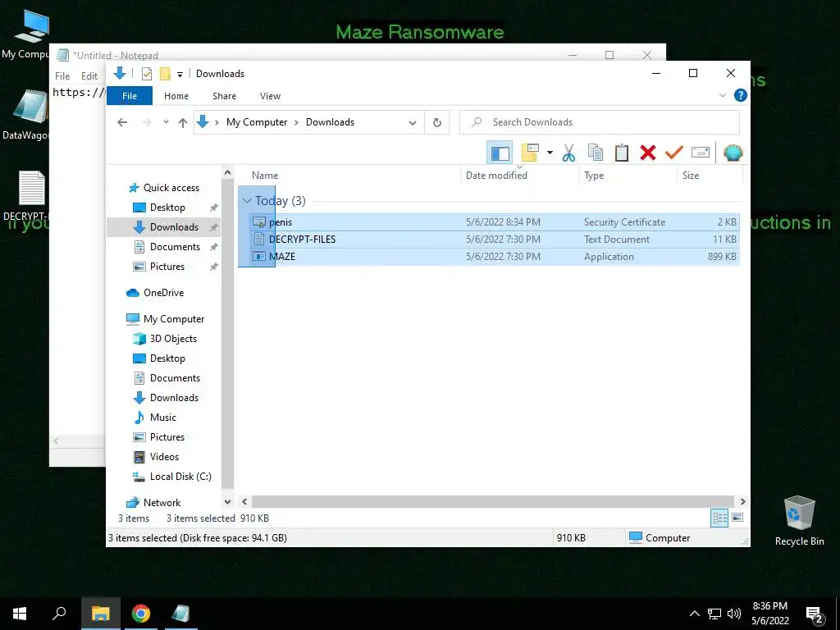Sort by Date modified column header

[496, 176]
